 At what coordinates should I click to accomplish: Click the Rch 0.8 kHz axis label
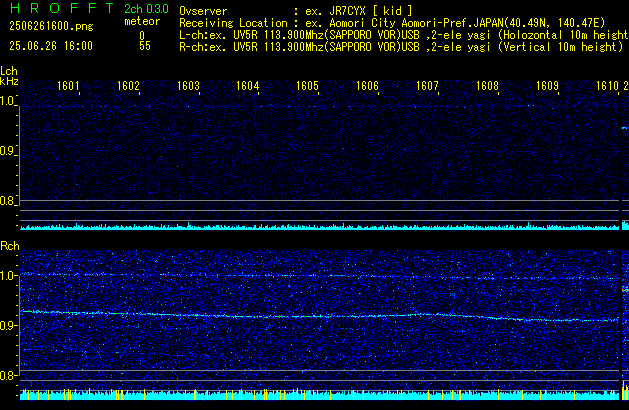click(x=8, y=375)
